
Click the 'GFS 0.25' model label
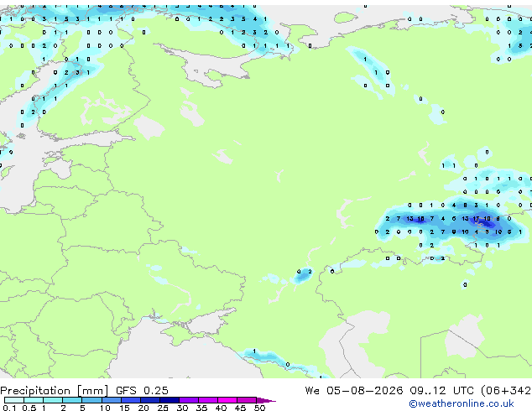point(142,391)
